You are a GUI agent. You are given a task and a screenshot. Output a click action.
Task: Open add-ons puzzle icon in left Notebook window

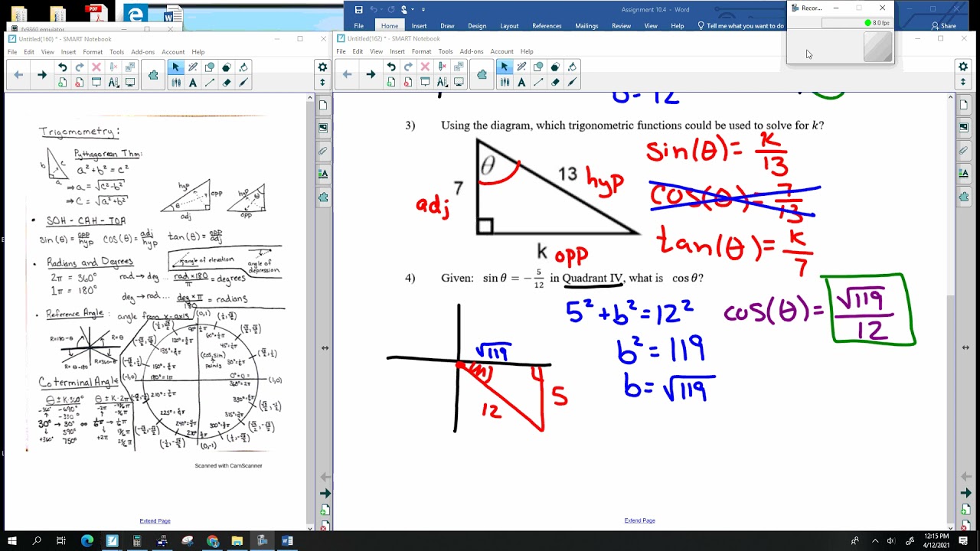click(x=153, y=74)
